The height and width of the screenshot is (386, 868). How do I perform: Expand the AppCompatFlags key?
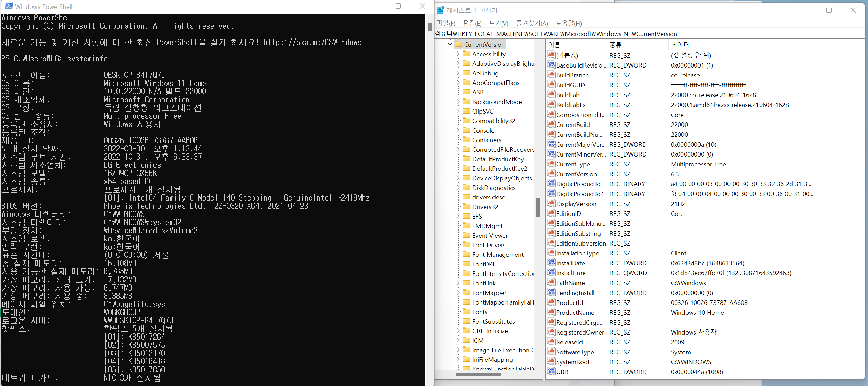(458, 83)
